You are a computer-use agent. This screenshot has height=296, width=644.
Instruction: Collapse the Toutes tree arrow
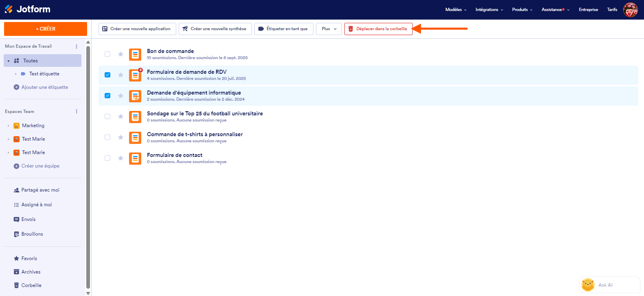[9, 61]
